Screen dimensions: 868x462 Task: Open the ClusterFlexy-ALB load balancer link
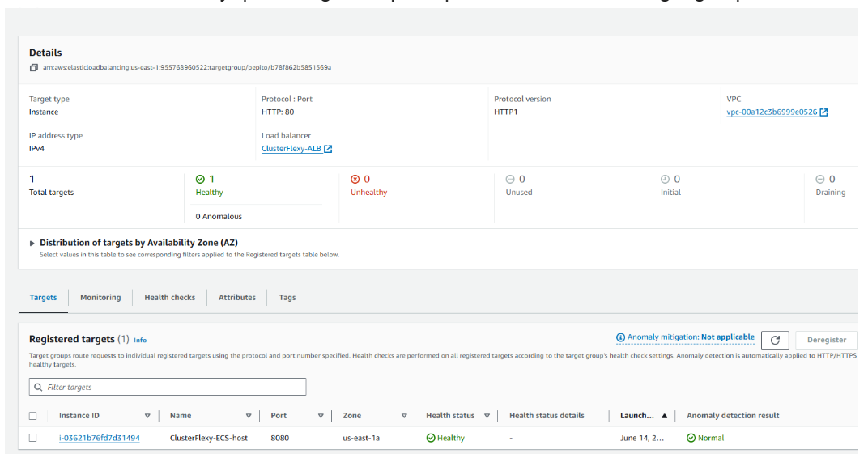pos(291,149)
